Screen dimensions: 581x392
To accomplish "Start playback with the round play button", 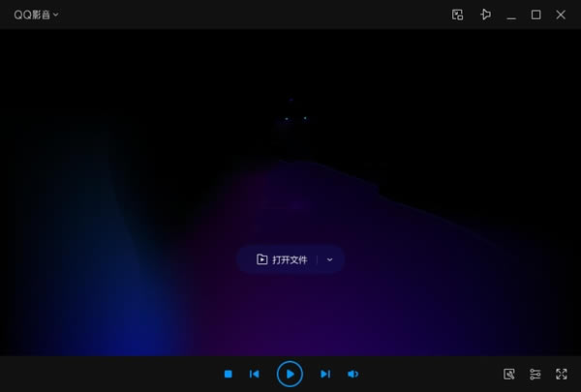I will tap(290, 375).
